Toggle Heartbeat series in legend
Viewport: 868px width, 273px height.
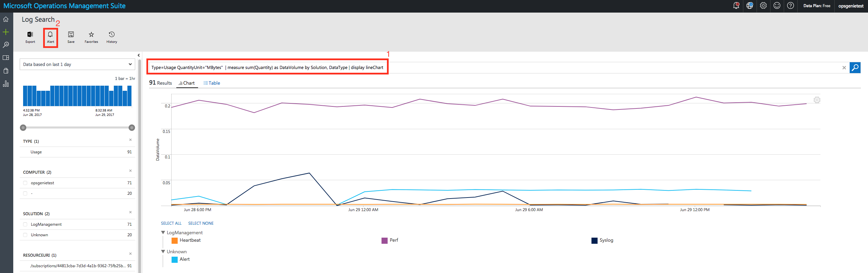[186, 240]
